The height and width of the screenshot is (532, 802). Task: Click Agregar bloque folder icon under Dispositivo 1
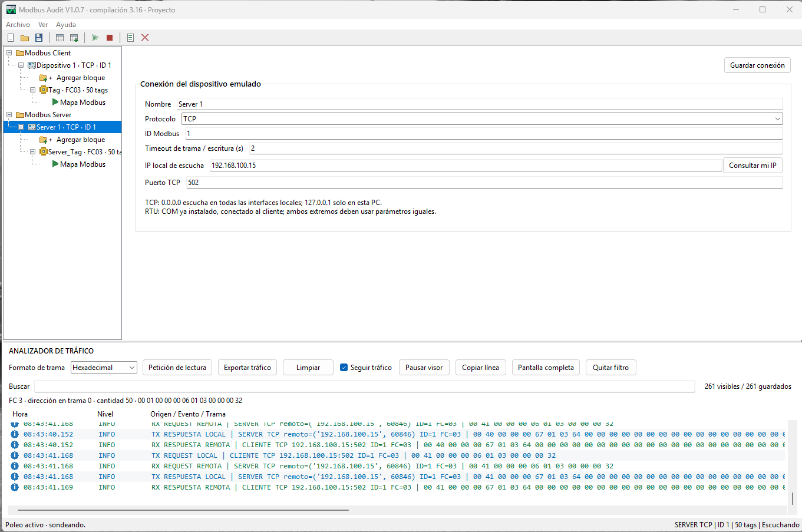[44, 78]
